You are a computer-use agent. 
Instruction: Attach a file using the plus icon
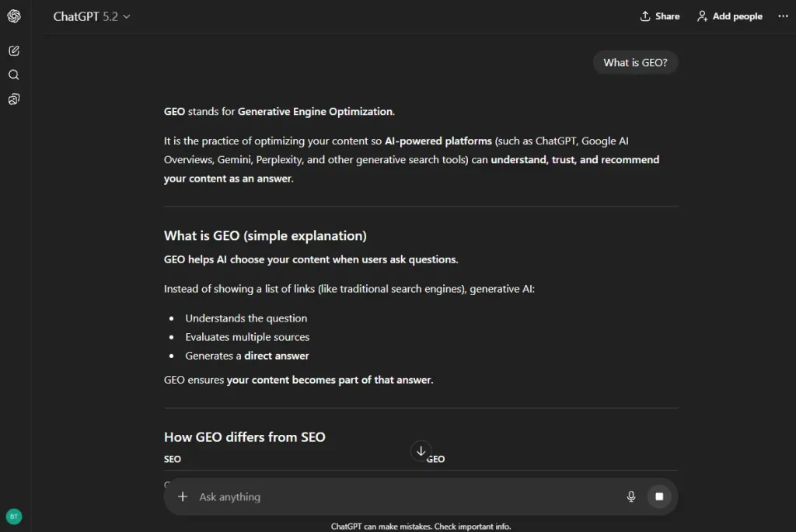(x=183, y=495)
